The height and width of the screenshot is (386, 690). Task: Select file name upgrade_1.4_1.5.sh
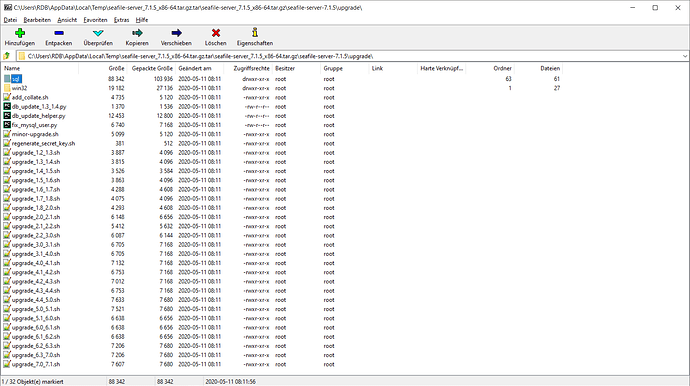[x=36, y=171]
